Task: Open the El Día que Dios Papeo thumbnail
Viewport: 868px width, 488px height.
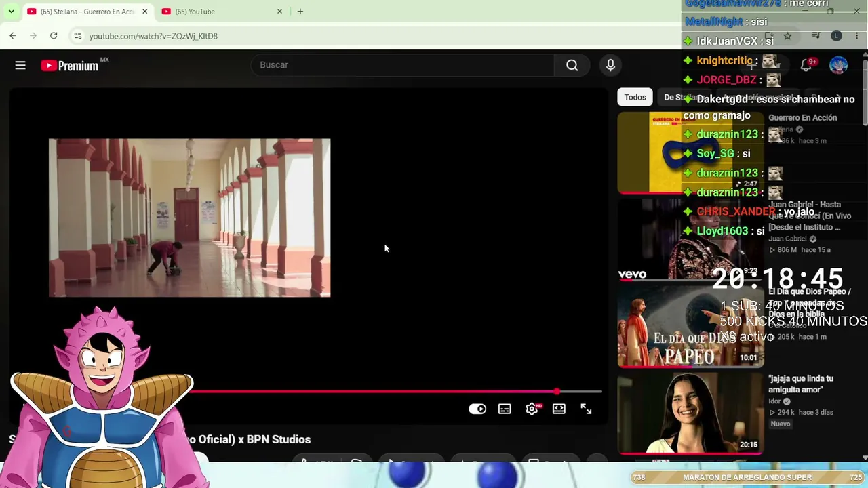Action: (x=690, y=326)
